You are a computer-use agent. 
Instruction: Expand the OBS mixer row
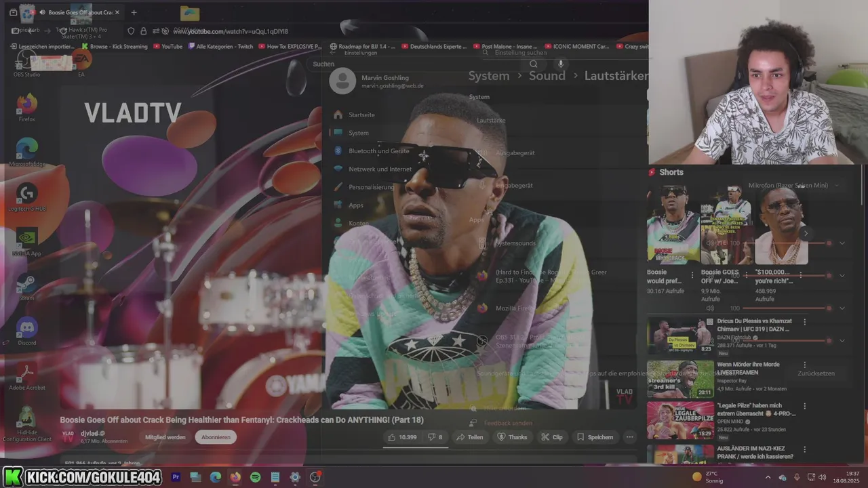(842, 341)
